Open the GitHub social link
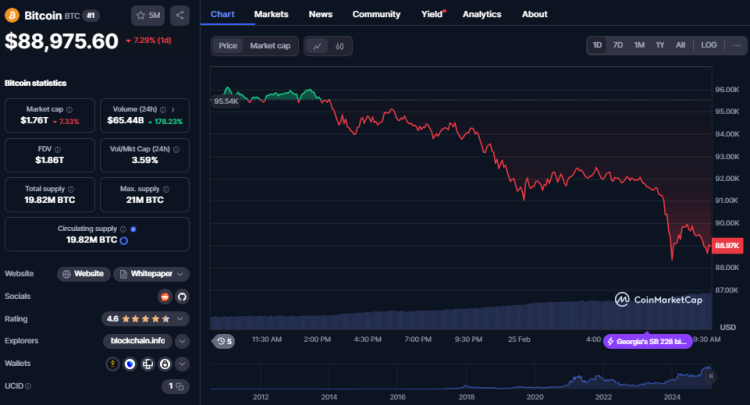 [x=181, y=296]
